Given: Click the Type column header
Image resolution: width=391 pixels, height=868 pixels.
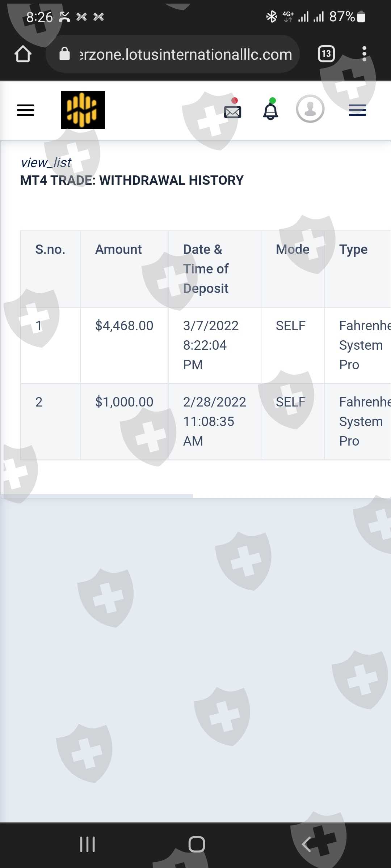Looking at the screenshot, I should pyautogui.click(x=353, y=250).
